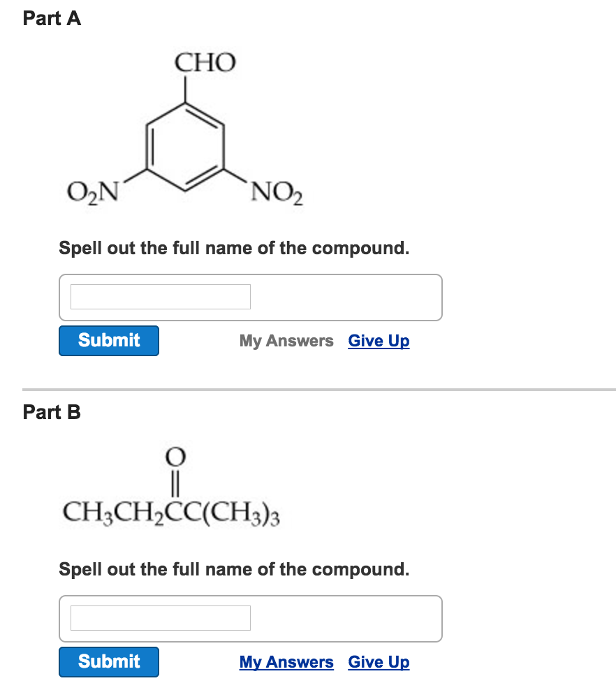Select Part B compound name instruction text
This screenshot has width=616, height=690.
(x=235, y=569)
